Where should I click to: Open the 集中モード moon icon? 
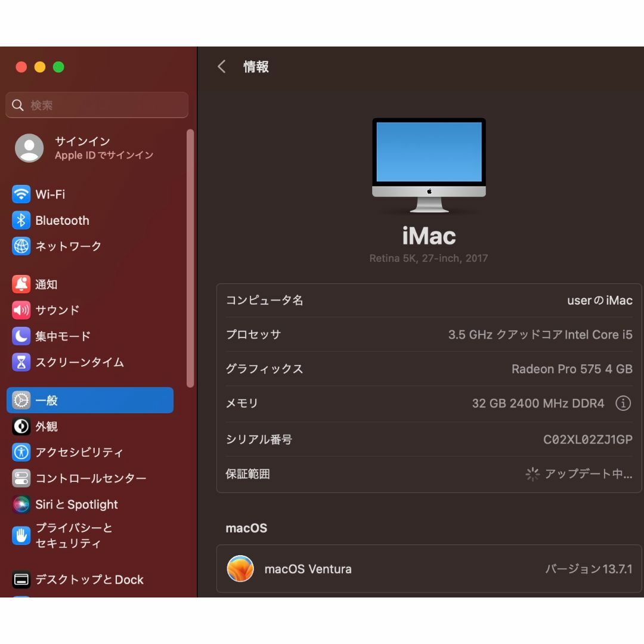(x=21, y=336)
